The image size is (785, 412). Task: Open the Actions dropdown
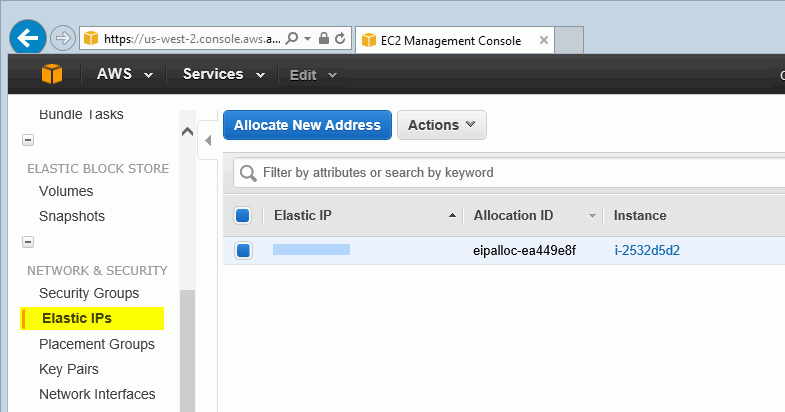click(x=442, y=125)
